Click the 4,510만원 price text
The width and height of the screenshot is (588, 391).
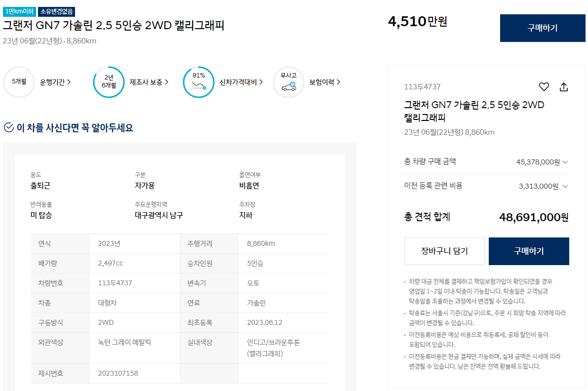tap(417, 21)
